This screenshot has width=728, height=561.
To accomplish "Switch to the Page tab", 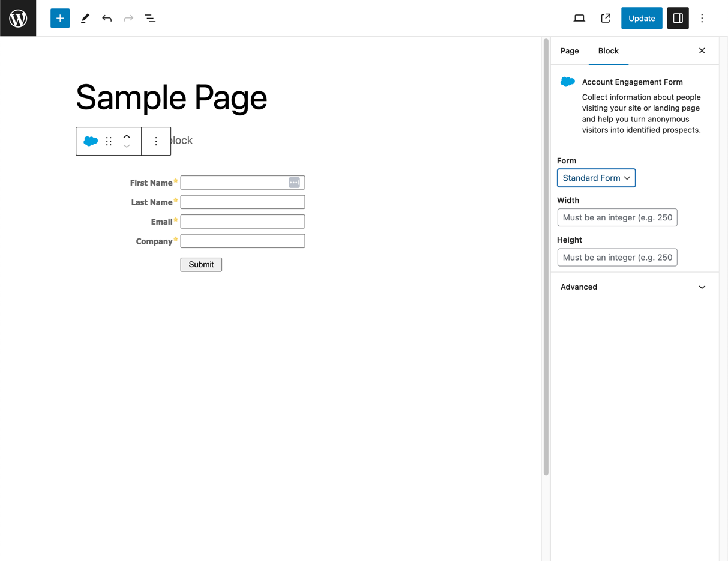I will point(570,51).
